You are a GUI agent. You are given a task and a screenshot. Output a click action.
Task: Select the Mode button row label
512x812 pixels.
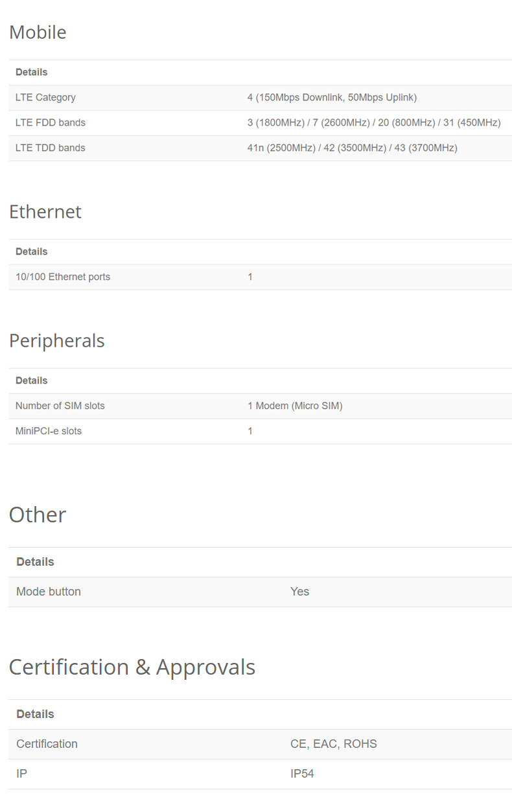49,592
